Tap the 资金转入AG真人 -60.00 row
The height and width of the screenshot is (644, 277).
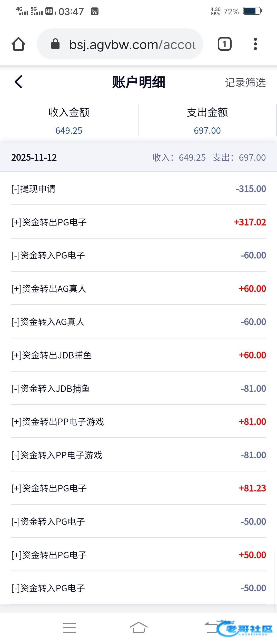coord(138,322)
